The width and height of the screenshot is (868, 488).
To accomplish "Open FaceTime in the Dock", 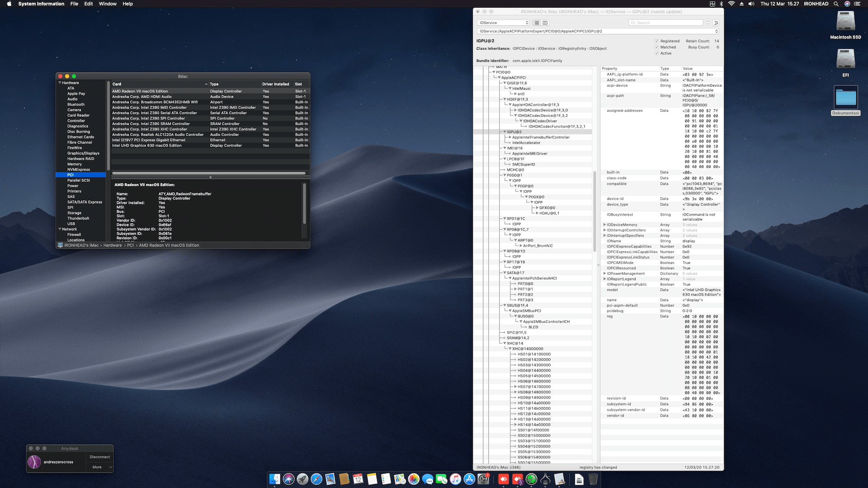I will [x=441, y=479].
